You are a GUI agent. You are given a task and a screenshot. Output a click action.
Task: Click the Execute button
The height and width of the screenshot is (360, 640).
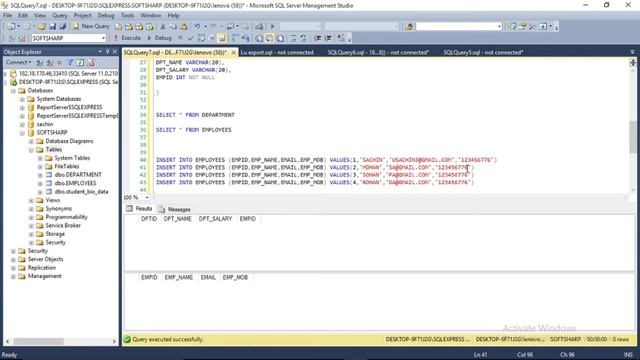(x=127, y=38)
